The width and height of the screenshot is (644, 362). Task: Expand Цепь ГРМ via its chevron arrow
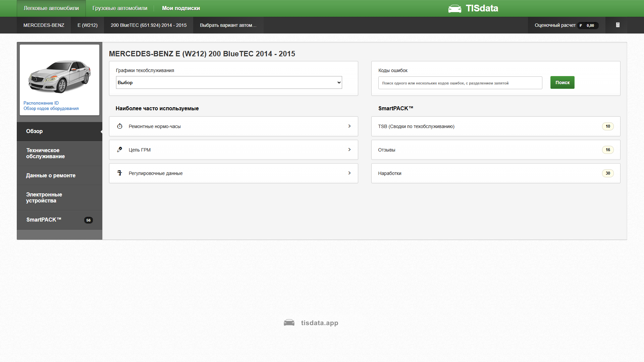point(350,149)
